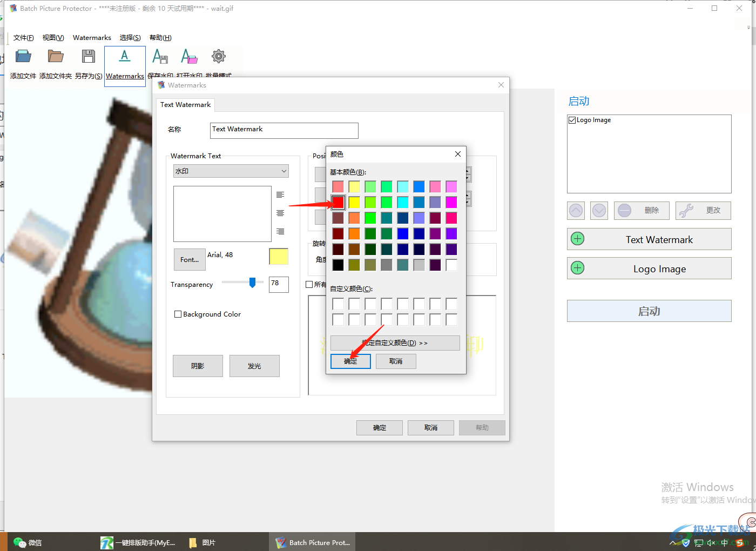Click the 发光 (glow) button
The width and height of the screenshot is (756, 551).
click(254, 366)
